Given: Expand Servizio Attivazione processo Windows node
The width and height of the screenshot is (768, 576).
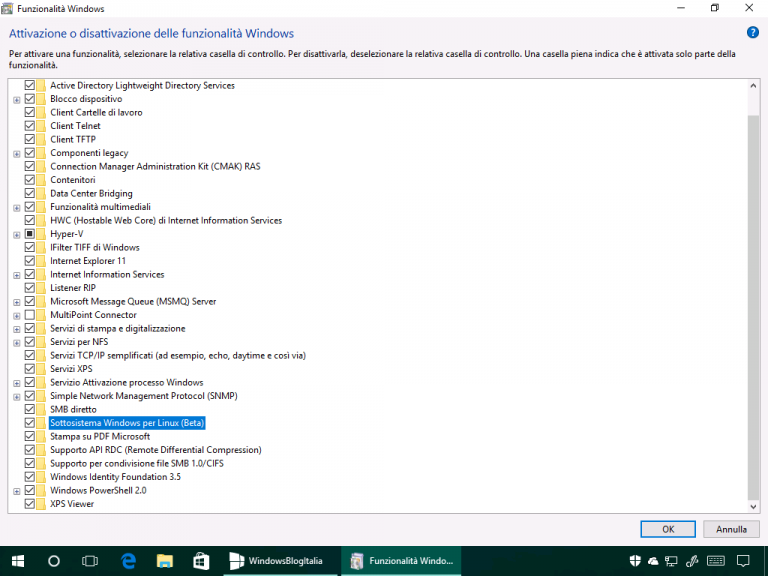Looking at the screenshot, I should (x=17, y=383).
